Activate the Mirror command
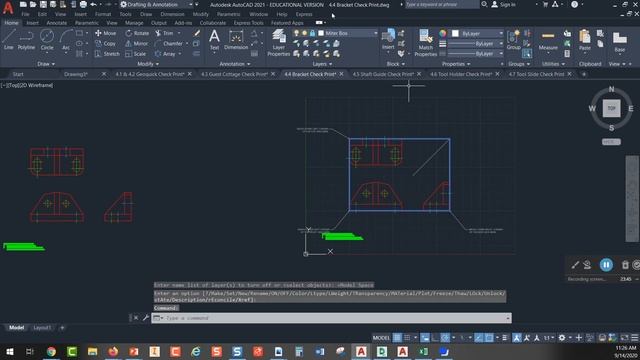The height and width of the screenshot is (360, 640). (x=136, y=43)
